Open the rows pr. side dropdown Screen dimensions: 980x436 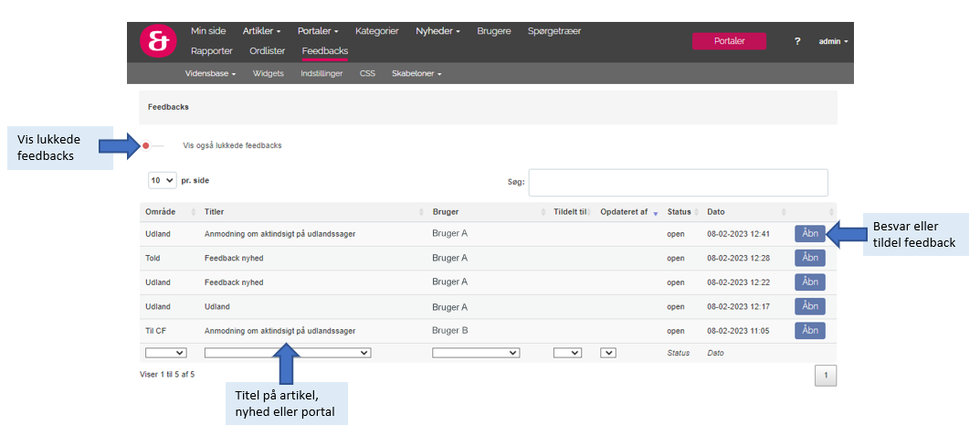(x=163, y=180)
